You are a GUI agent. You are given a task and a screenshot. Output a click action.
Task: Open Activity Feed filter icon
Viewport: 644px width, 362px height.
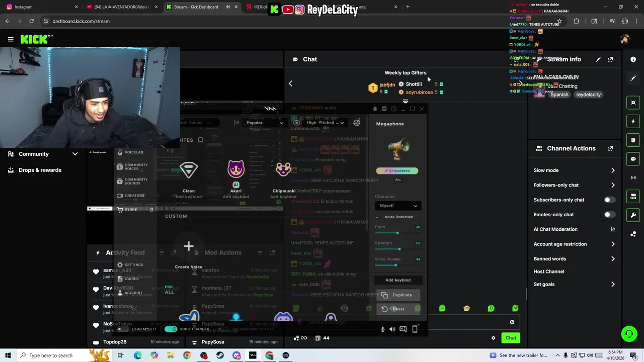162,253
